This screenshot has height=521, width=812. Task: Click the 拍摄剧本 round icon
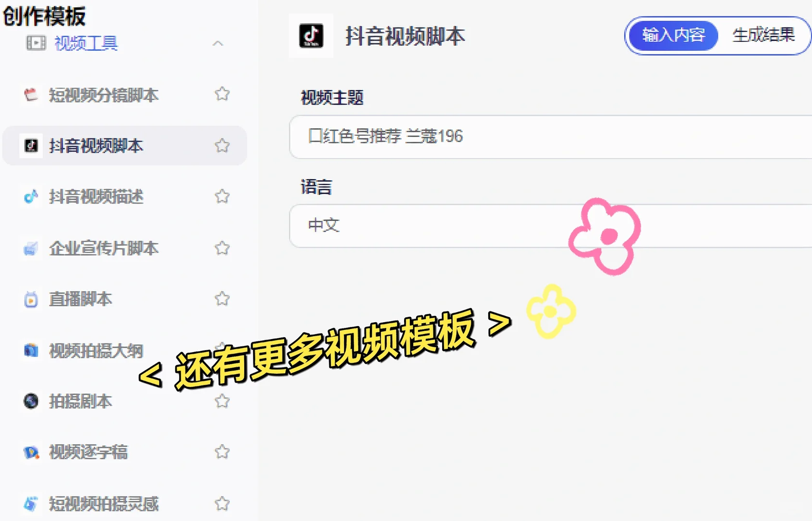click(x=31, y=401)
